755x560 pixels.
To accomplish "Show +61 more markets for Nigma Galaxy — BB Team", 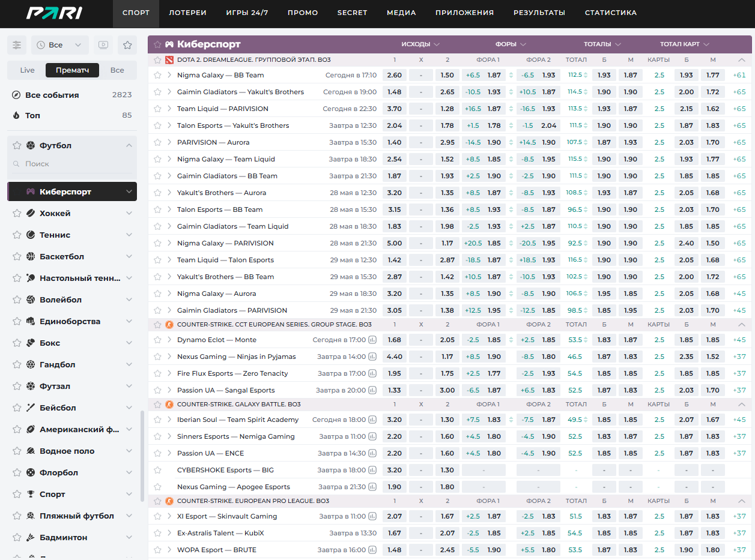I will (739, 75).
